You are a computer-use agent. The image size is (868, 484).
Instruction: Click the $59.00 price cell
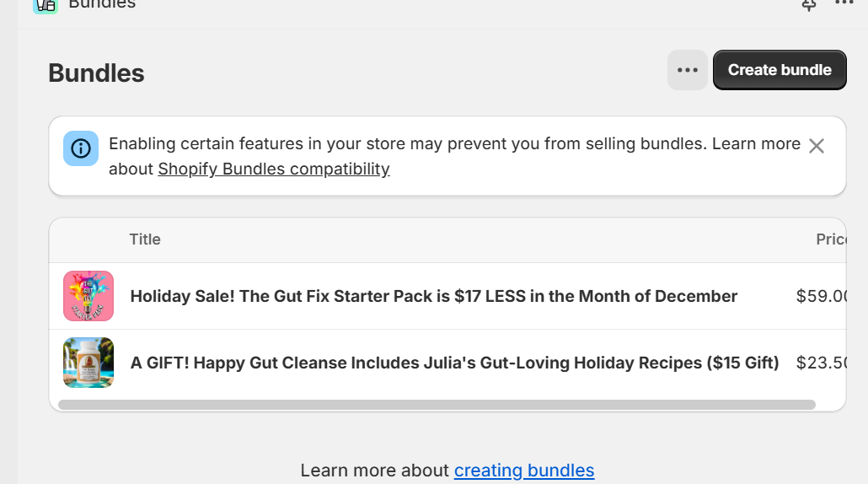point(821,296)
